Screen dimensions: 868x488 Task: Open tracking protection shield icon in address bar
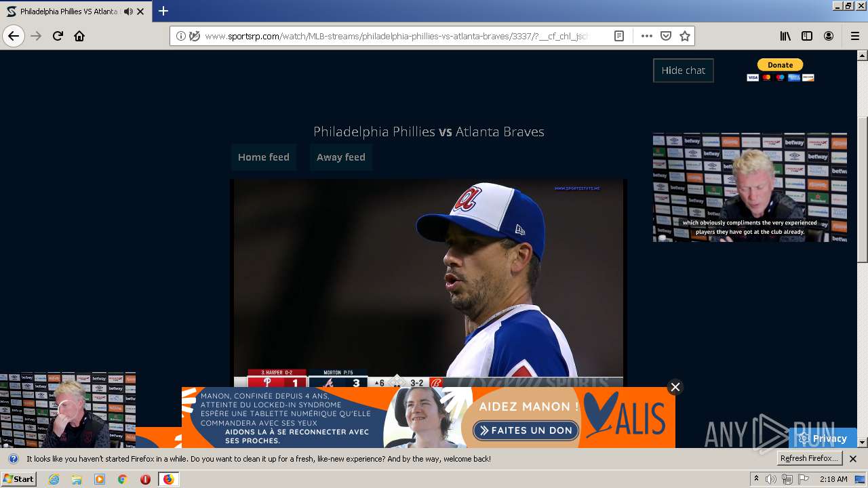(195, 36)
